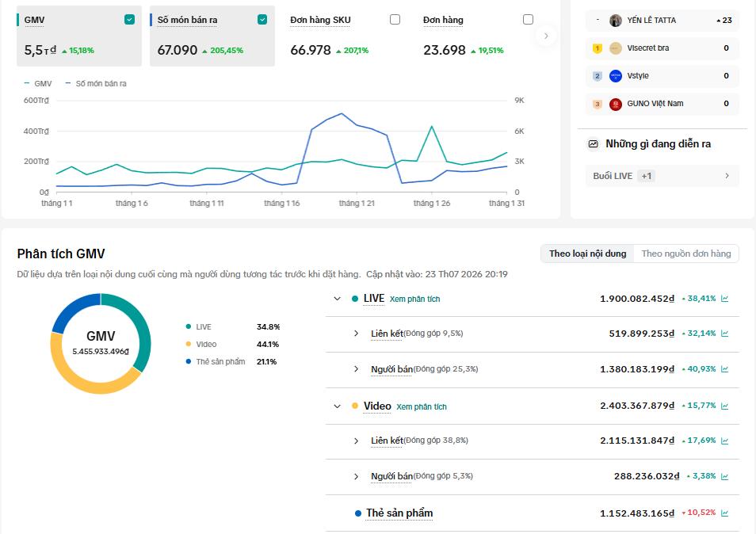Expand Liên kết under LIVE
Viewport: 756px width, 534px height.
(356, 334)
